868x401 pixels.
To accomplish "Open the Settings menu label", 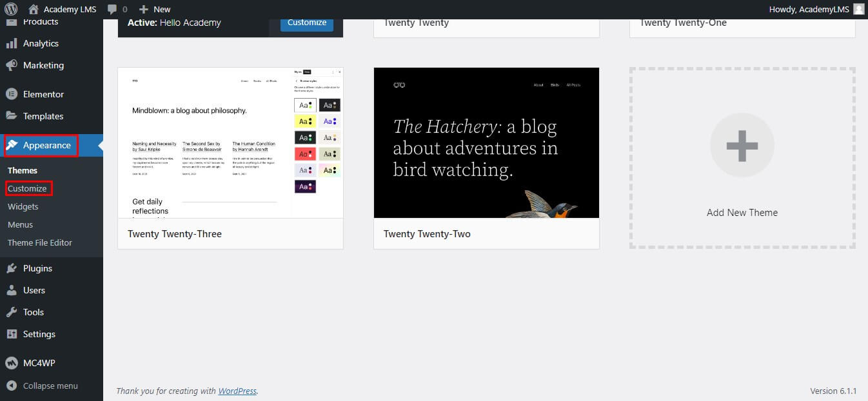I will 39,334.
